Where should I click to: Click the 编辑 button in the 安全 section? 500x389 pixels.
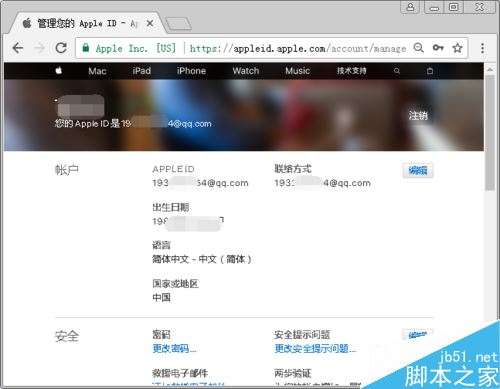pyautogui.click(x=418, y=335)
